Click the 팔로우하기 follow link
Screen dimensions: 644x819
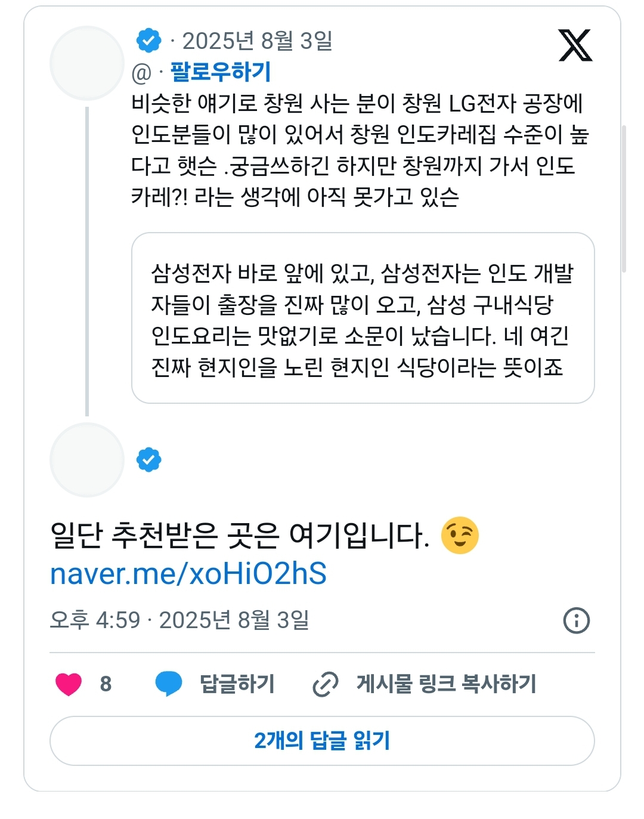[221, 72]
